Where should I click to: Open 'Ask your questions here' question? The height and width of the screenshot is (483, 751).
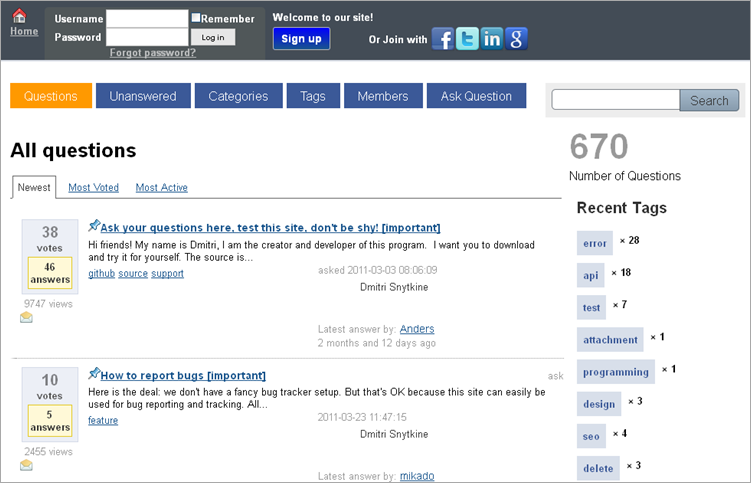pos(270,228)
